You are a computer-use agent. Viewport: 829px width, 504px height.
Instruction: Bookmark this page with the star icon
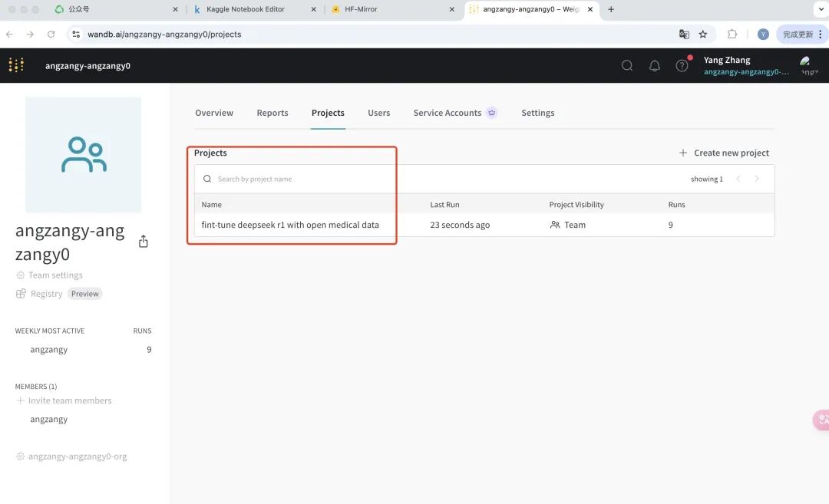click(702, 34)
